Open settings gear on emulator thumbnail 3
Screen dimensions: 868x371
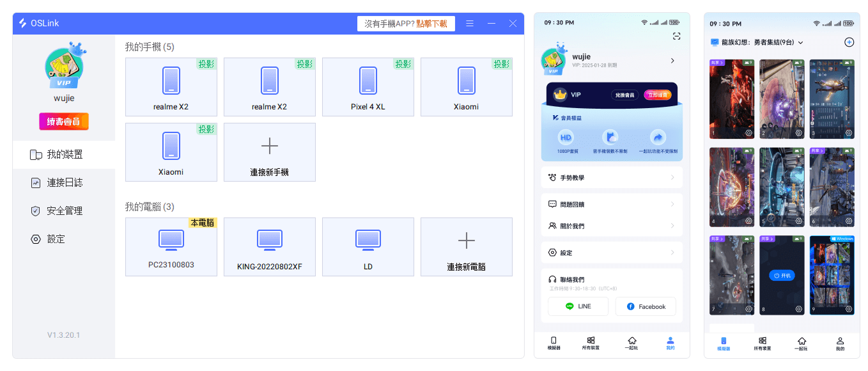[848, 133]
